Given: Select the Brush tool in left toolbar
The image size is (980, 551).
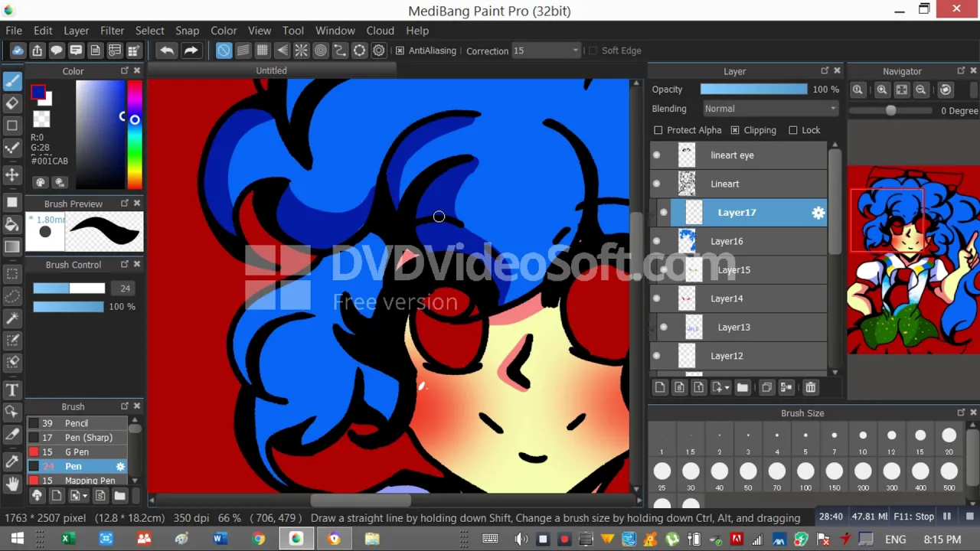Looking at the screenshot, I should pyautogui.click(x=12, y=80).
